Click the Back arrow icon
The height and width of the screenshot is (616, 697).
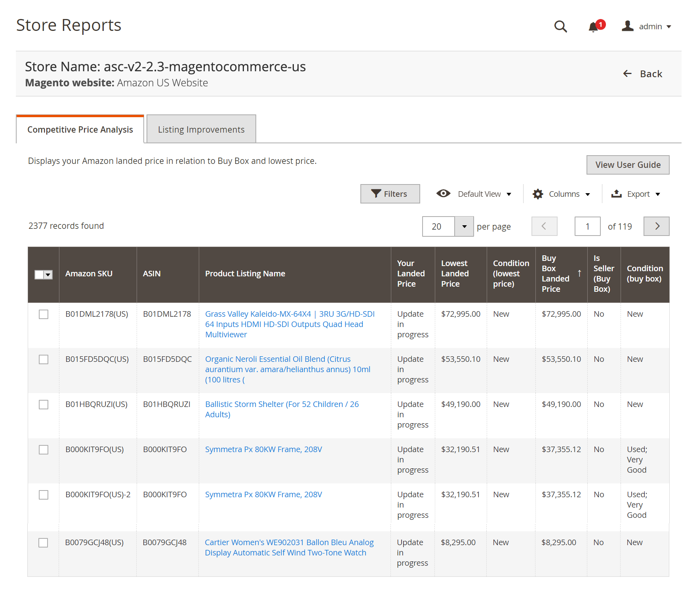coord(627,74)
